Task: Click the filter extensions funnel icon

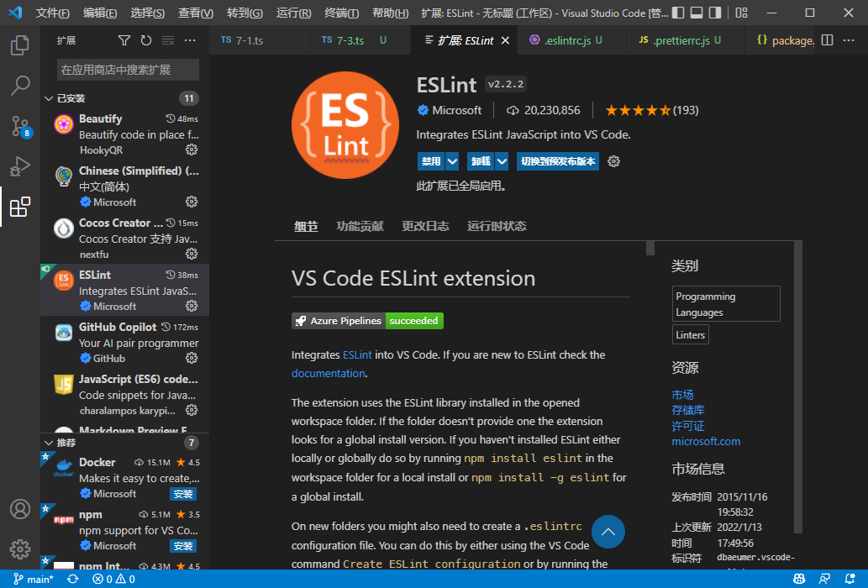Action: point(124,40)
